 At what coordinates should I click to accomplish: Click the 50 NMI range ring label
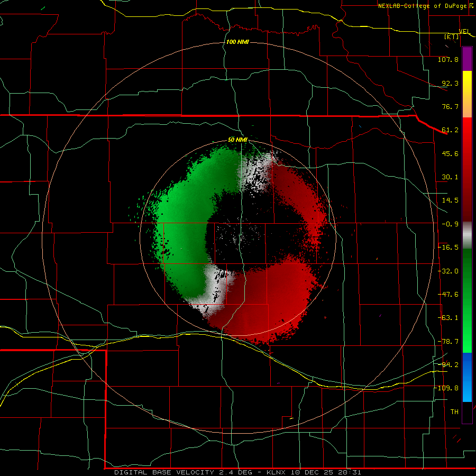click(237, 140)
